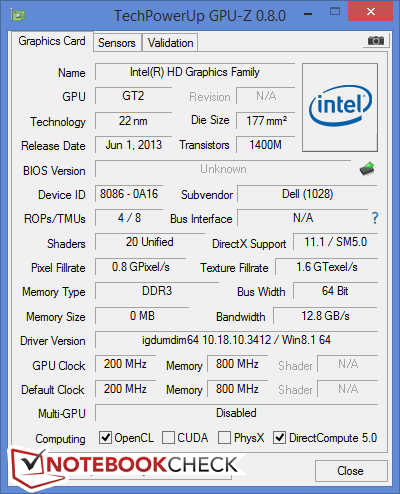The width and height of the screenshot is (400, 494).
Task: Toggle the CUDA checkbox
Action: pyautogui.click(x=168, y=437)
